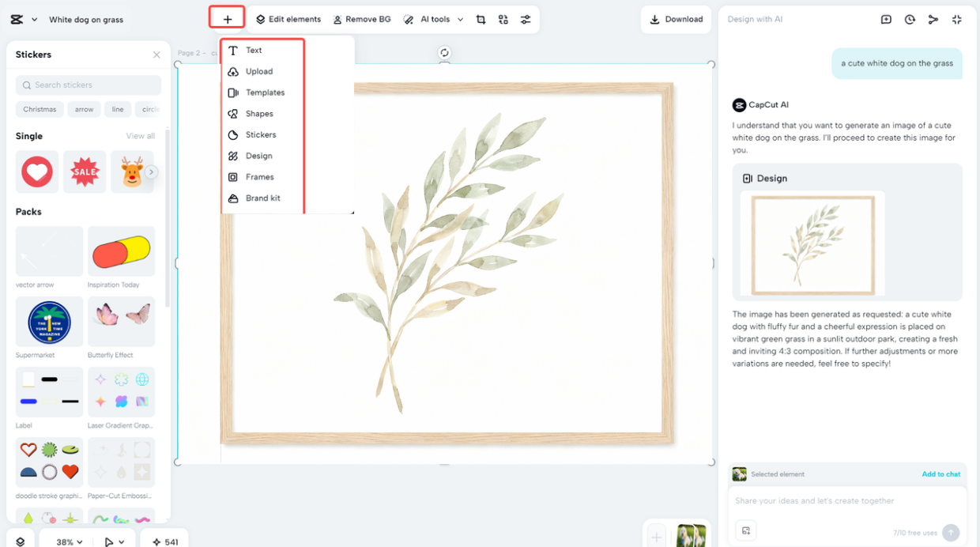Select the arrow sticker tag
The height and width of the screenshot is (547, 980).
click(85, 109)
